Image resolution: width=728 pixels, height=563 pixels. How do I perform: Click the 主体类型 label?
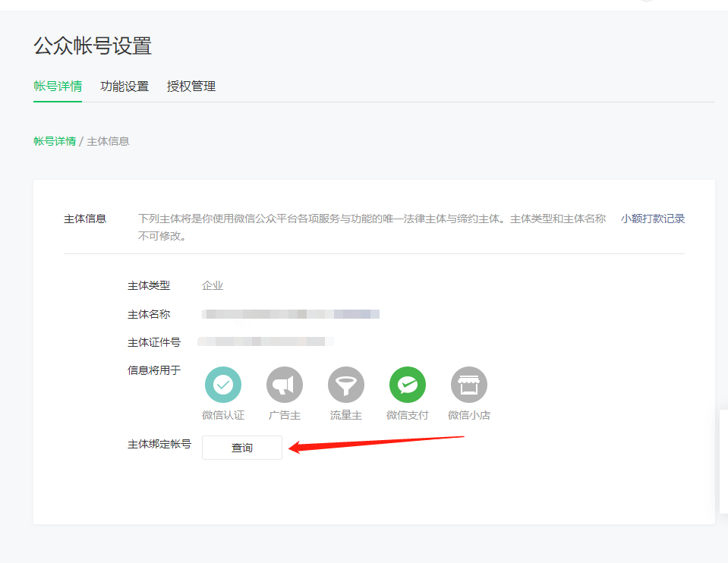149,285
